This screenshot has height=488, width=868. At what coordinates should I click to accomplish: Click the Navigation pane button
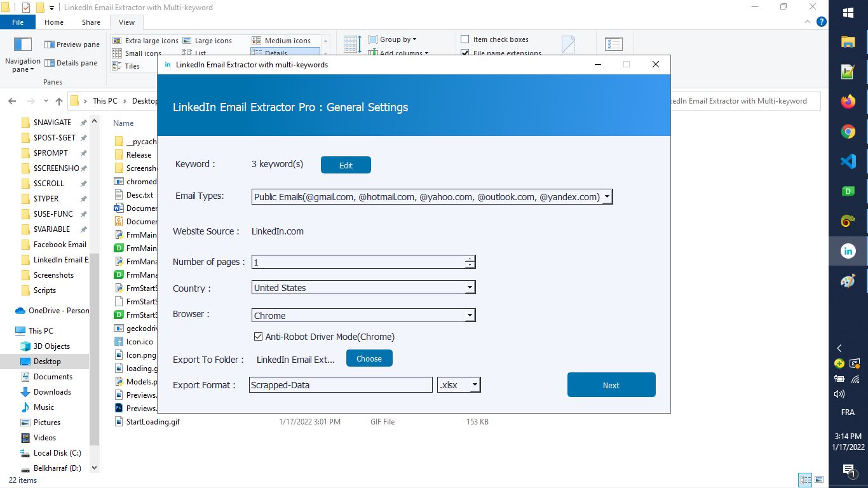(23, 55)
